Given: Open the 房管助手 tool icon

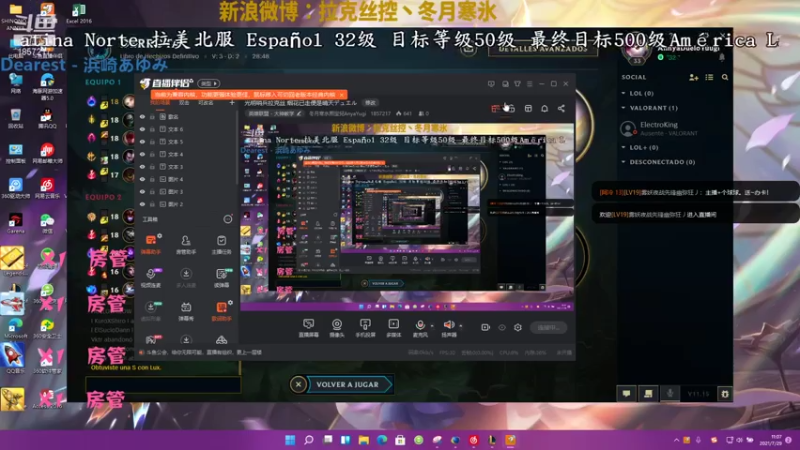Looking at the screenshot, I should click(x=186, y=244).
